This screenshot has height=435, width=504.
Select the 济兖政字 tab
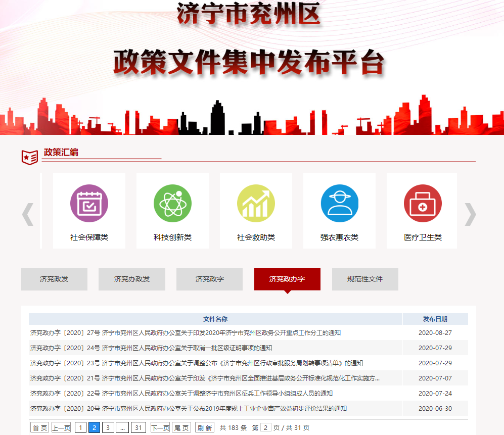tap(209, 279)
